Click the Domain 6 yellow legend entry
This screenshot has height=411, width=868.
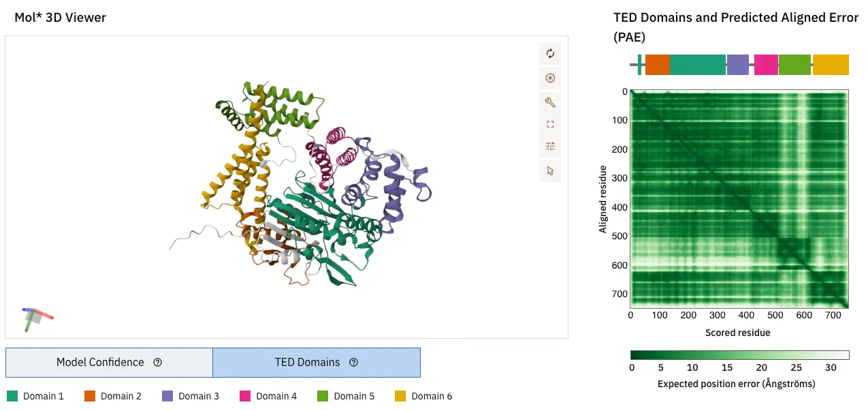[x=423, y=396]
